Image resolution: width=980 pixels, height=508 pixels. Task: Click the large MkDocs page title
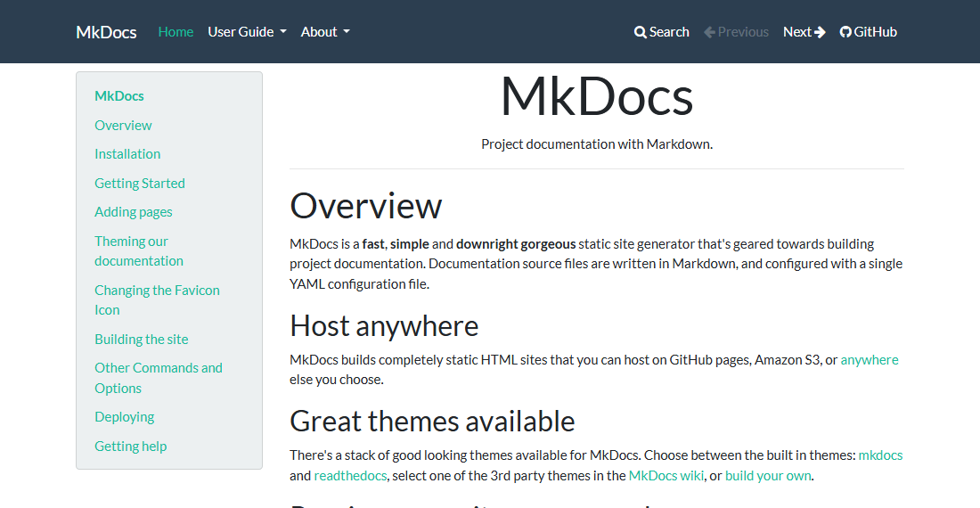pos(597,97)
